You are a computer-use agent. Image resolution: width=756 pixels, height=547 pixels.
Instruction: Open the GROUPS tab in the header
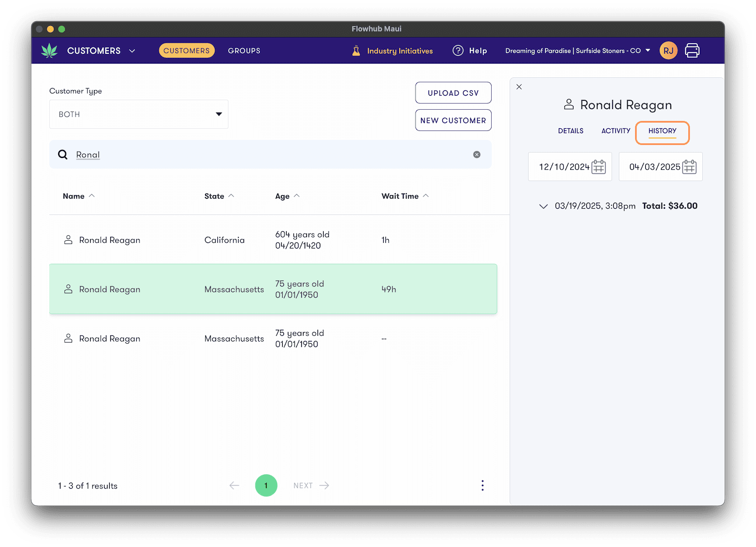click(244, 51)
